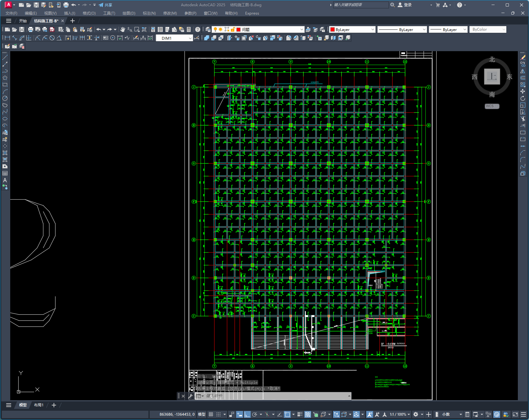Toggle annotation visibility in status bar

pyautogui.click(x=369, y=414)
